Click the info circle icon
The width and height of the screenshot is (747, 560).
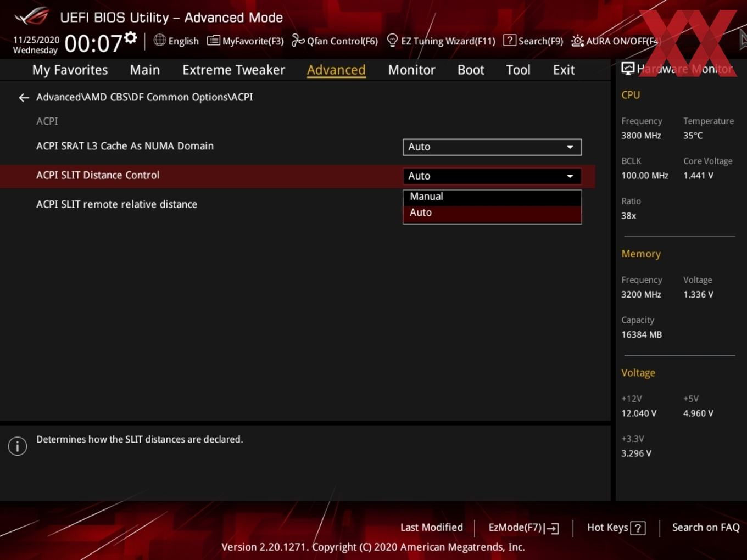tap(18, 446)
